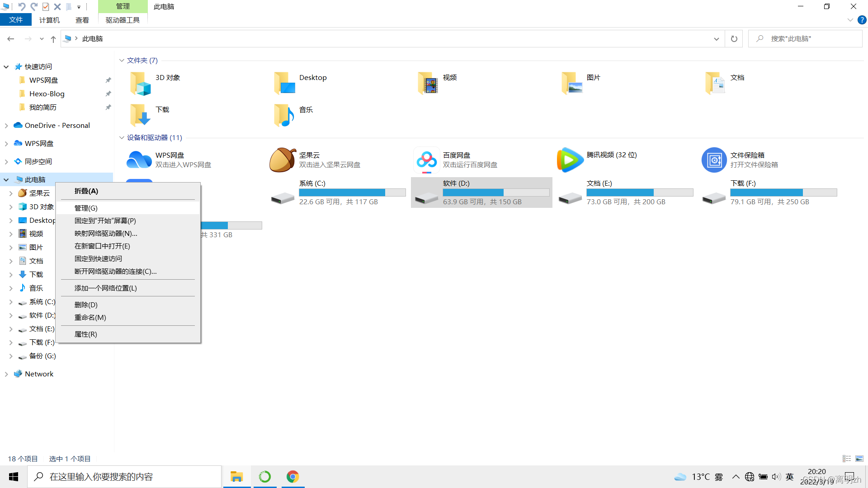Open Chrome from the taskbar

click(x=292, y=477)
